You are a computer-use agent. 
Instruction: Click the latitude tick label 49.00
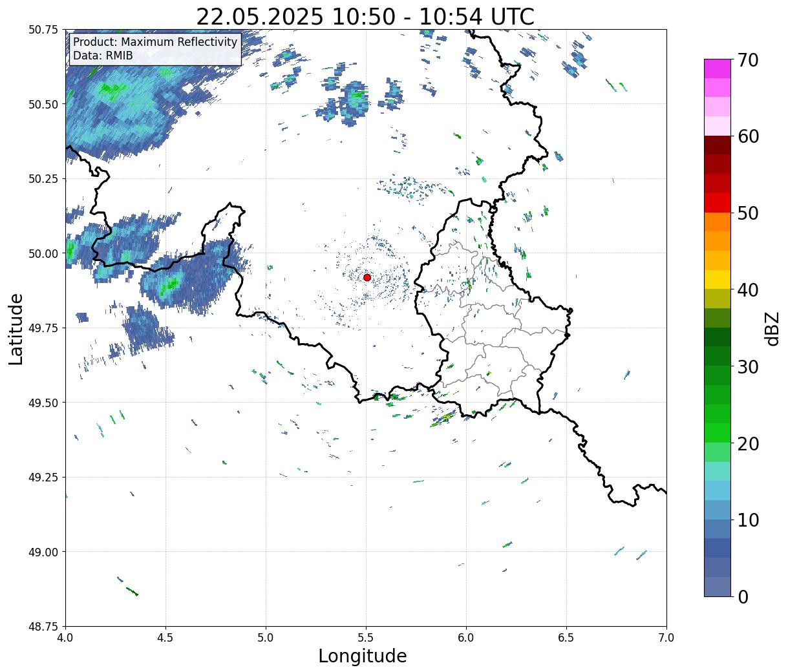43,552
